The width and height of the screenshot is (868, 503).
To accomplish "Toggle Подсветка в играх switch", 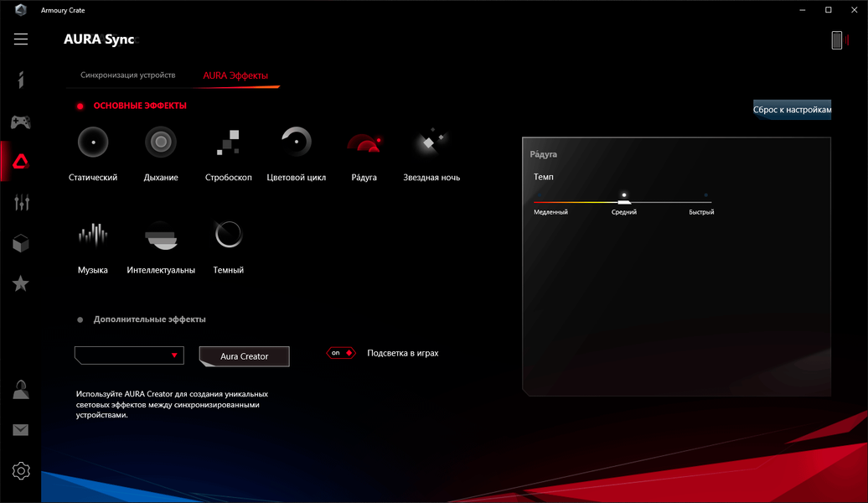I will point(340,353).
